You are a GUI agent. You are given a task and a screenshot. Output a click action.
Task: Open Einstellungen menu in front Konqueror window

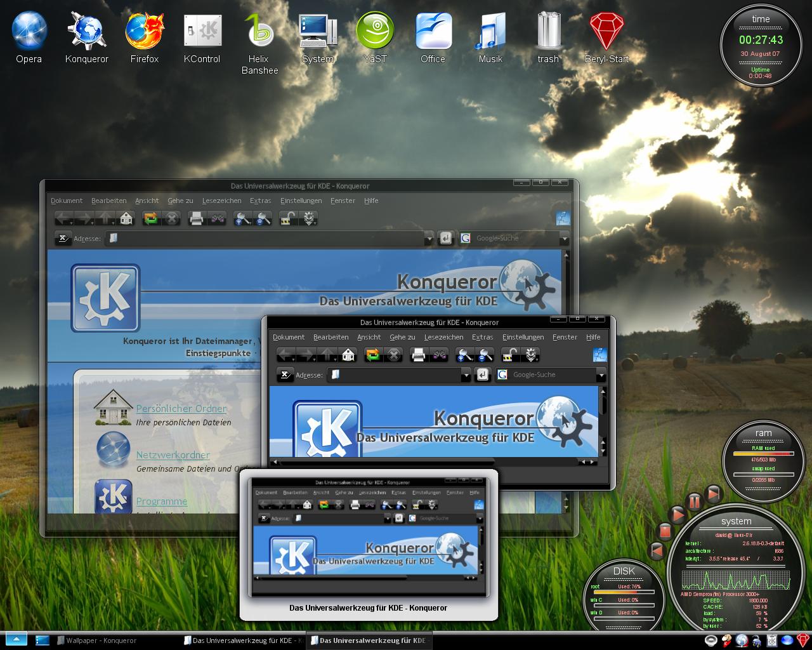click(x=523, y=337)
